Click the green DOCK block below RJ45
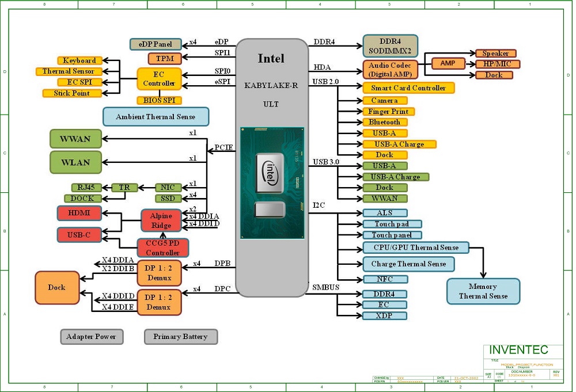The image size is (576, 392). pos(82,199)
